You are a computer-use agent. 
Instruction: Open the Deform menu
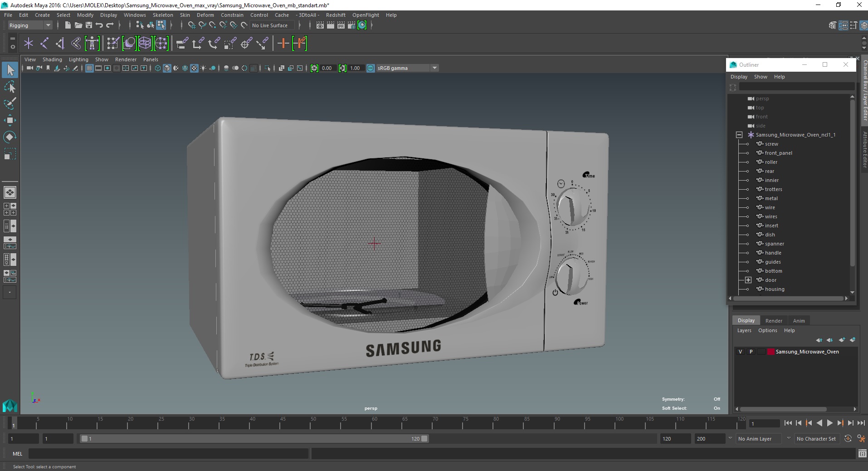[x=205, y=15]
